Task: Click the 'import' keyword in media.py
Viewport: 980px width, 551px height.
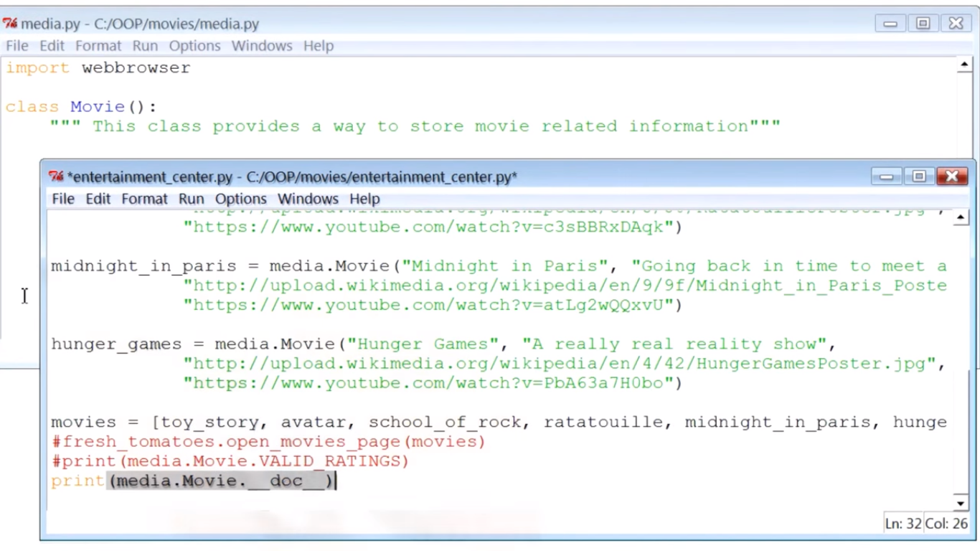Action: (x=38, y=68)
